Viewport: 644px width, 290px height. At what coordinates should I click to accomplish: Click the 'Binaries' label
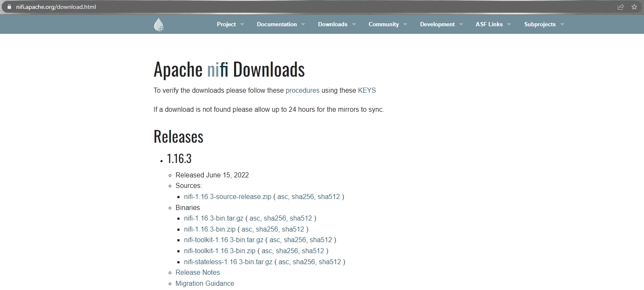tap(188, 208)
